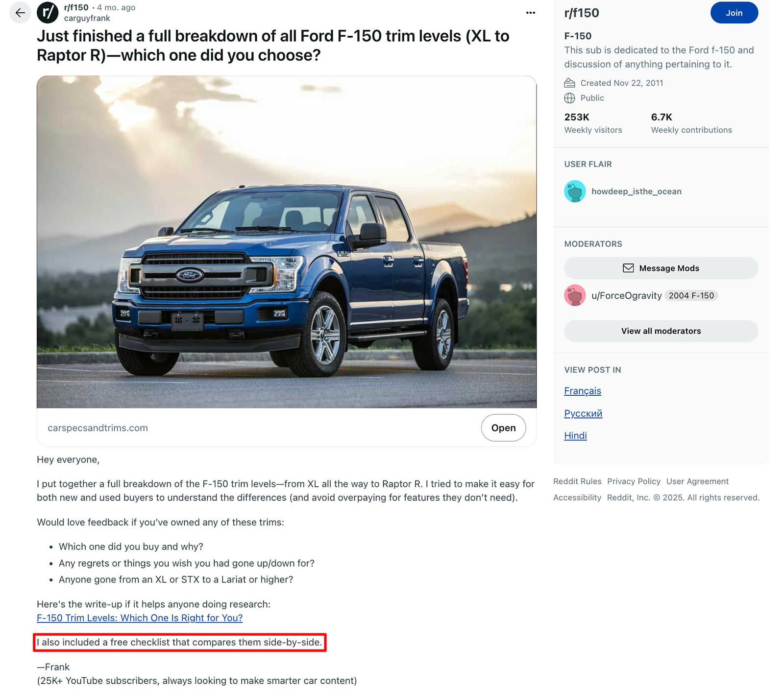
Task: Click the back arrow icon
Action: coord(20,13)
